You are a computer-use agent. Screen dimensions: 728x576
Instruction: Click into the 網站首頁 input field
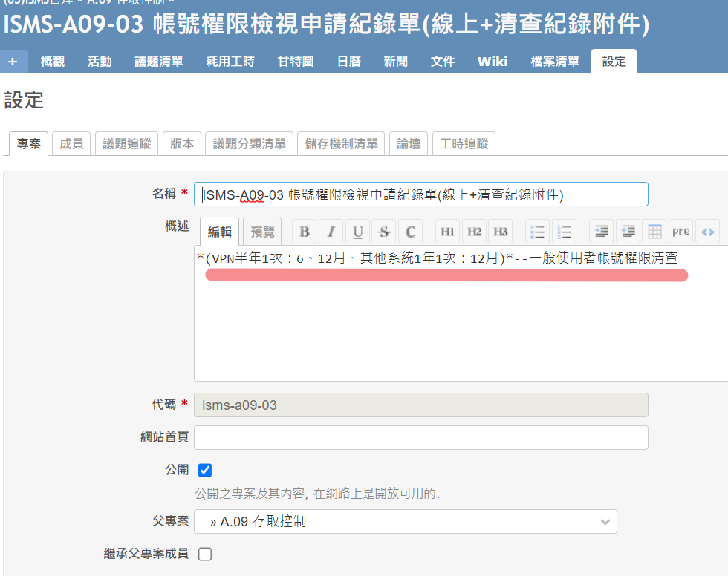pyautogui.click(x=421, y=437)
